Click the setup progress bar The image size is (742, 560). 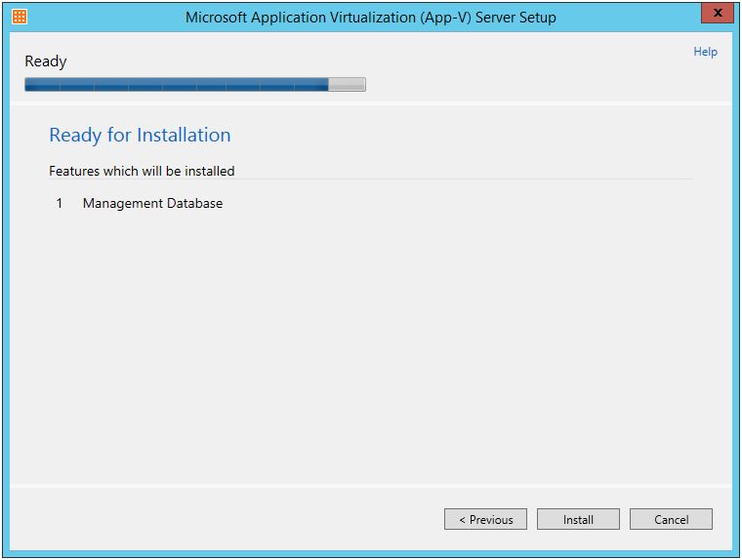(195, 85)
